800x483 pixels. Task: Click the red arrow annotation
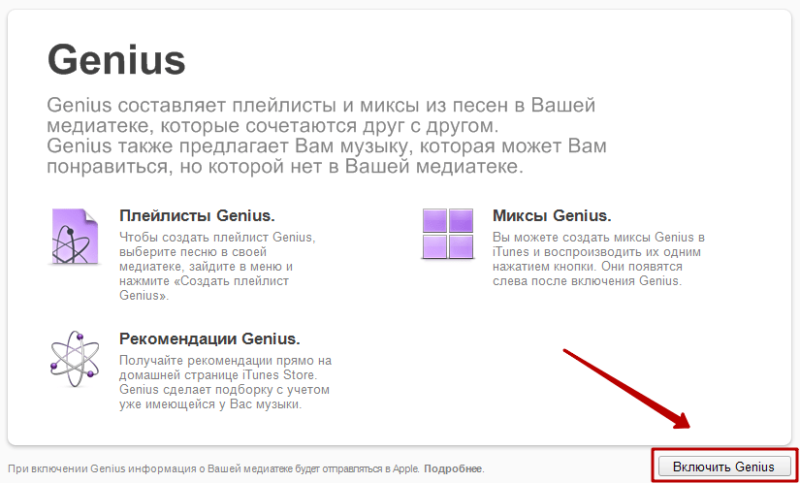click(x=628, y=389)
